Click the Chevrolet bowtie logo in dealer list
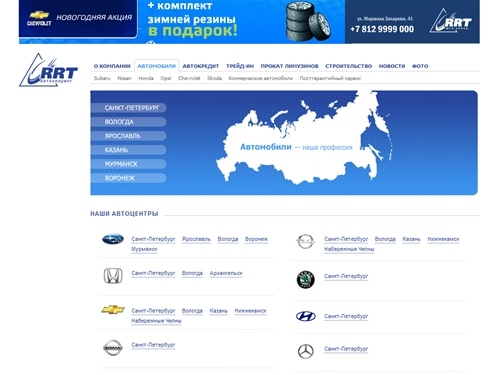The height and width of the screenshot is (375, 500). pos(113,310)
